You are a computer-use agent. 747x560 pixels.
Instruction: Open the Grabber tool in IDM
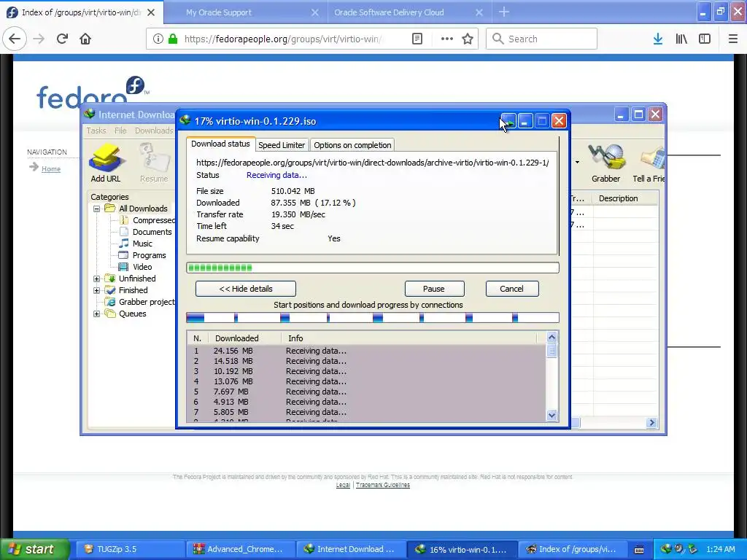pos(605,163)
